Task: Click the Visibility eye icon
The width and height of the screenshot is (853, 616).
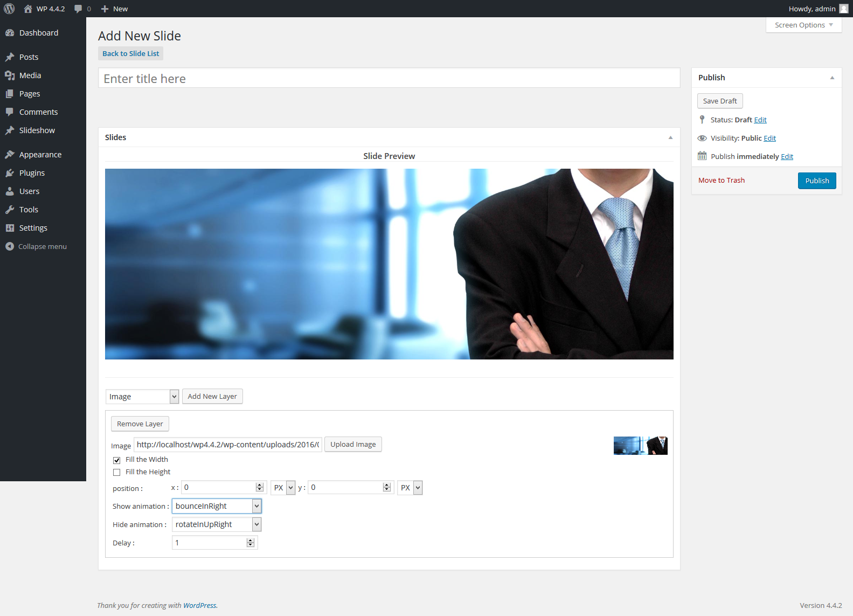Action: (702, 138)
